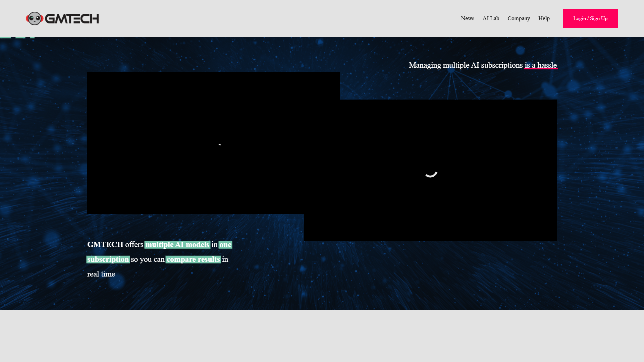Click the GMTECH wordmark in the header
Screen dimensions: 644x362
(72, 19)
